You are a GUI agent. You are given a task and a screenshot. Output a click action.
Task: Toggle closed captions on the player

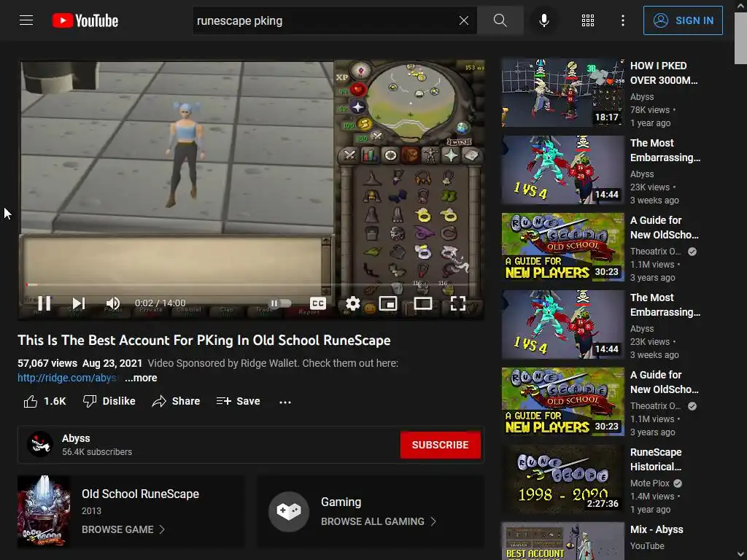click(x=318, y=303)
